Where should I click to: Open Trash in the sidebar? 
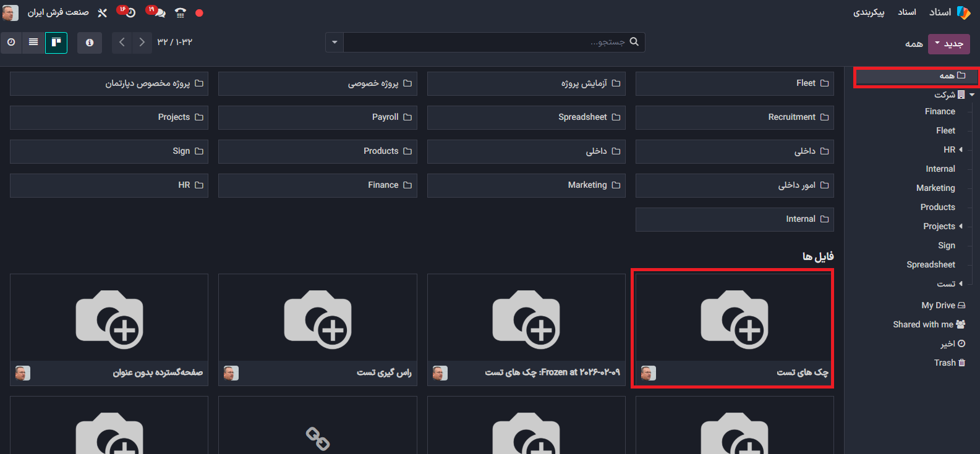point(949,363)
